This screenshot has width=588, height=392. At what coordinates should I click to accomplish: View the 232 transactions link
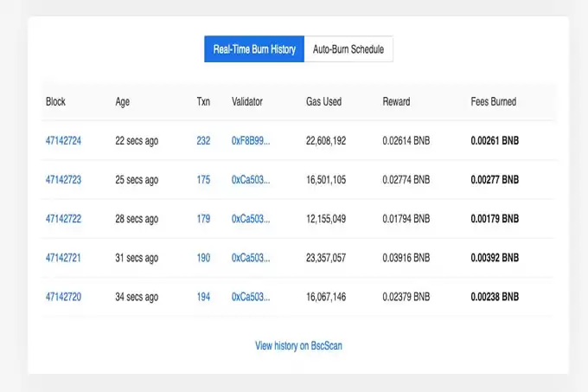coord(203,141)
